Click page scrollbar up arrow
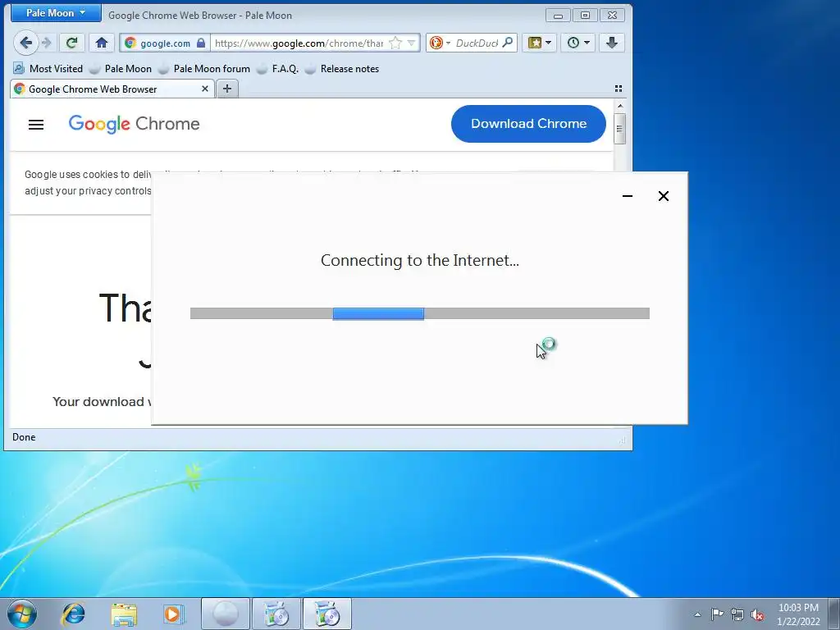The height and width of the screenshot is (630, 840). point(620,106)
